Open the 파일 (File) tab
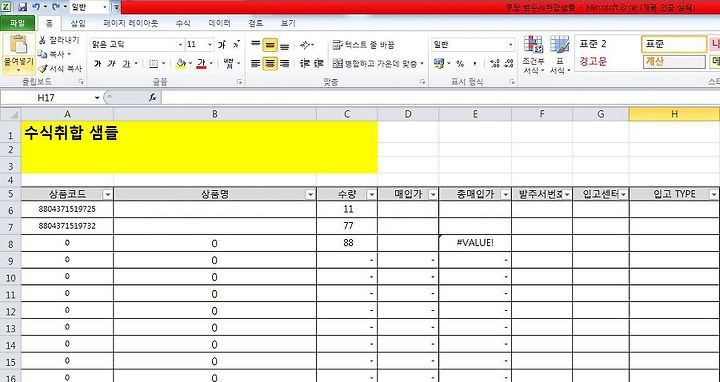This screenshot has height=382, width=720. (x=17, y=23)
